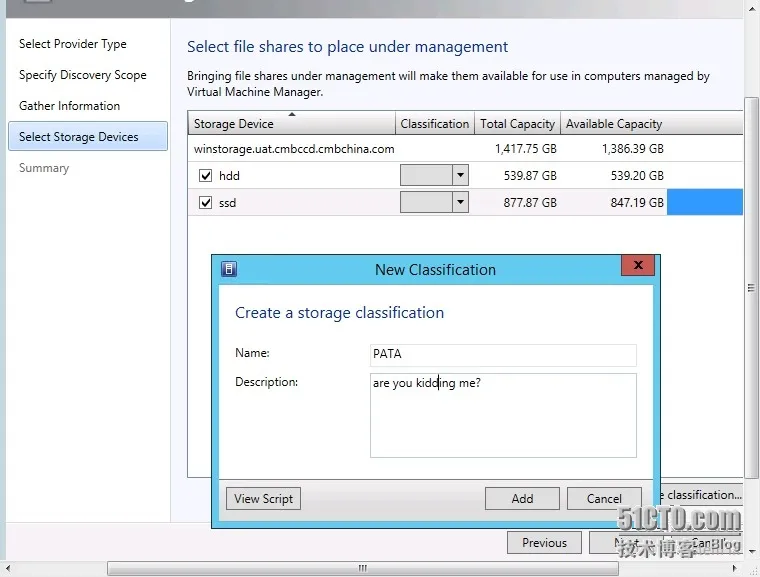Click the vertical scrollbar down arrow

tap(752, 551)
